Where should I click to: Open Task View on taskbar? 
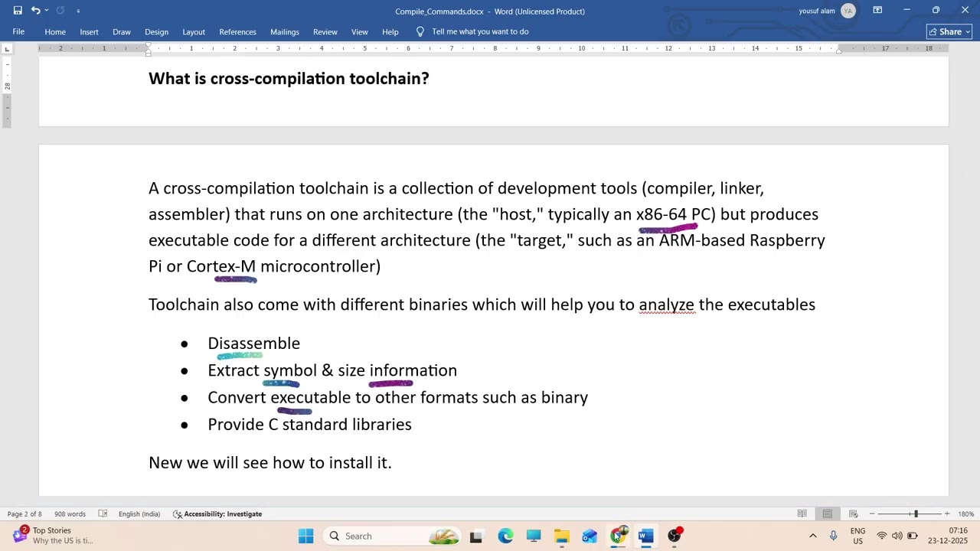click(x=475, y=536)
